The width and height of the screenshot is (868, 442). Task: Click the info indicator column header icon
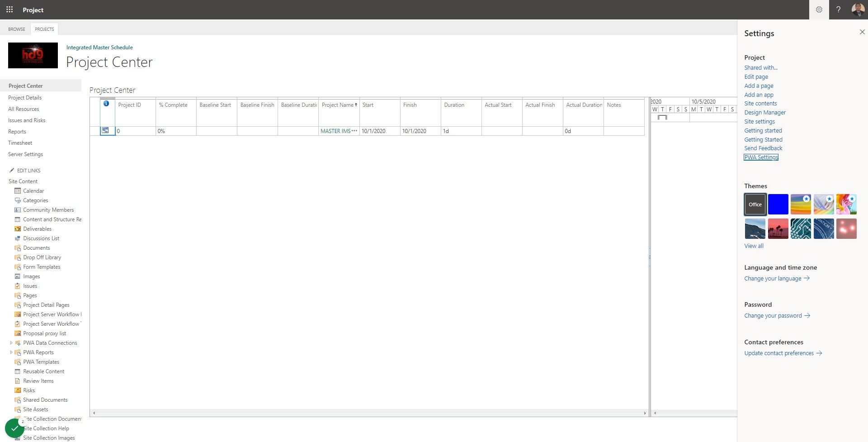point(106,104)
